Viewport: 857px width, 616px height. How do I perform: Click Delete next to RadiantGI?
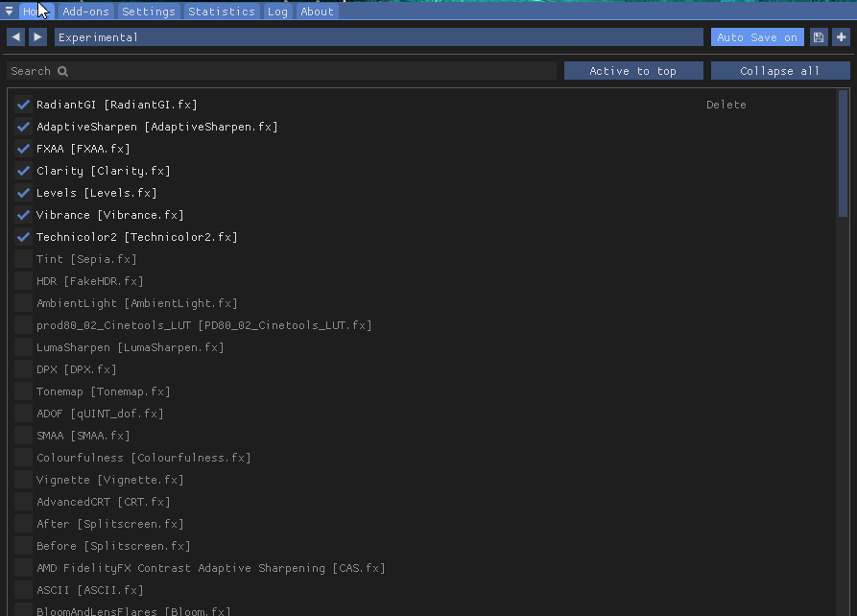[x=726, y=105]
